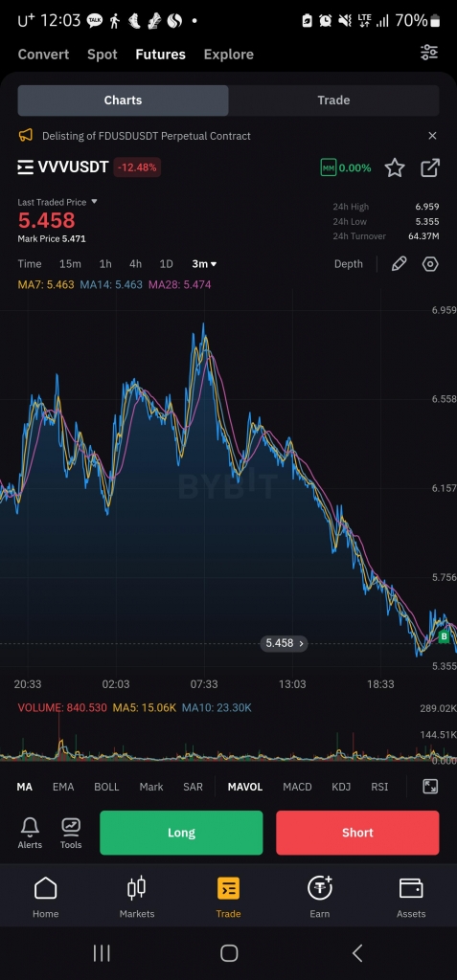This screenshot has width=457, height=980.
Task: Open the trade settings sliders icon
Action: point(429,53)
